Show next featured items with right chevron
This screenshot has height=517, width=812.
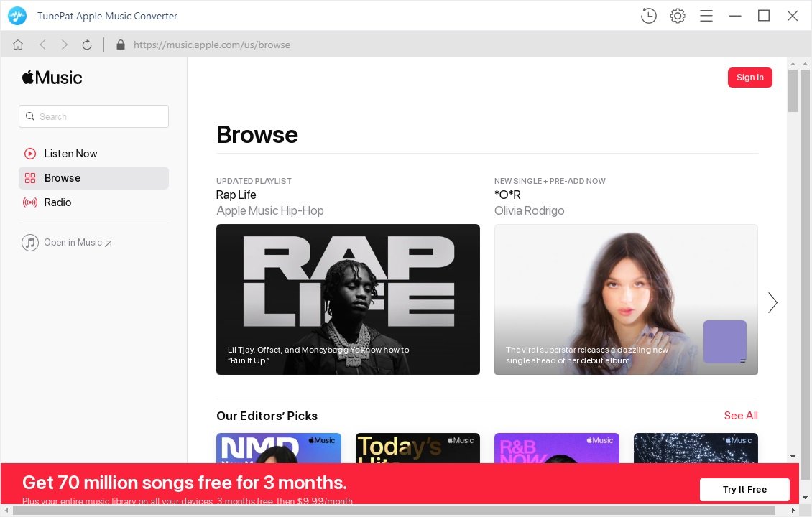click(772, 303)
